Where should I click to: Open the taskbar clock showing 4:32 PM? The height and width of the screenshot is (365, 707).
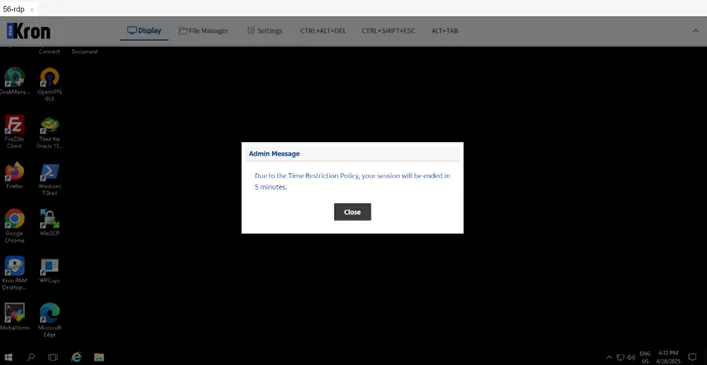[668, 357]
